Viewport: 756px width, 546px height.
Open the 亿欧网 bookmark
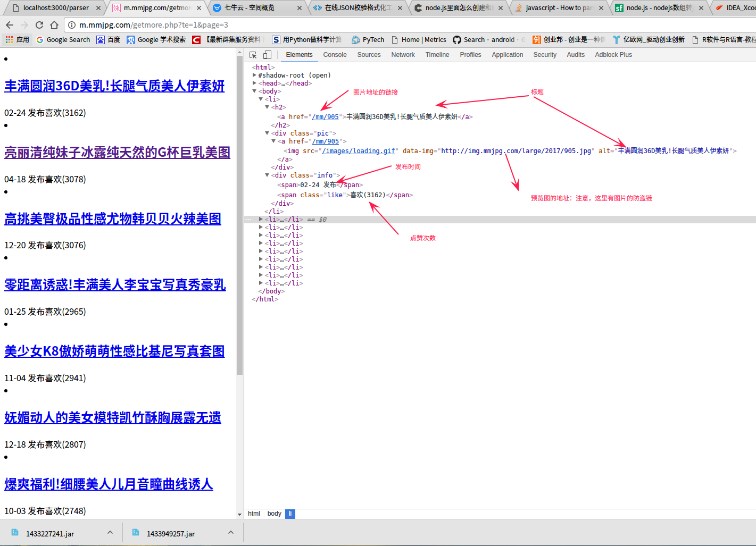[649, 39]
